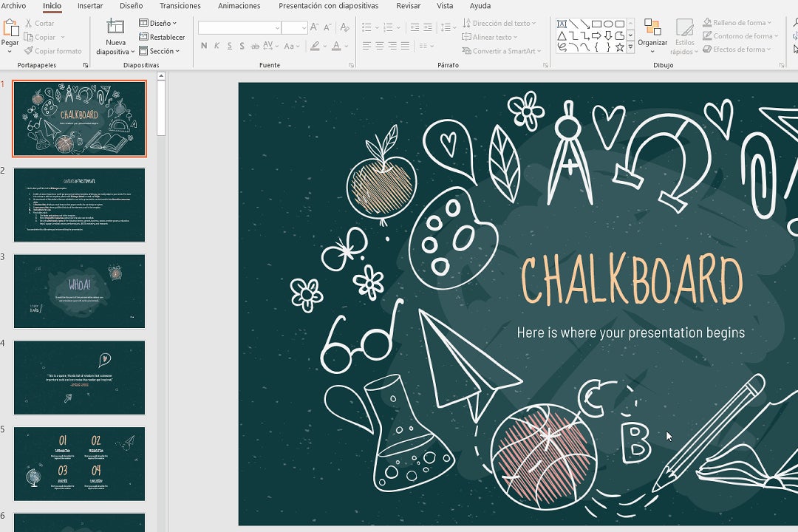Expand the slide Diseño layout dropdown
This screenshot has width=798, height=532.
point(158,23)
